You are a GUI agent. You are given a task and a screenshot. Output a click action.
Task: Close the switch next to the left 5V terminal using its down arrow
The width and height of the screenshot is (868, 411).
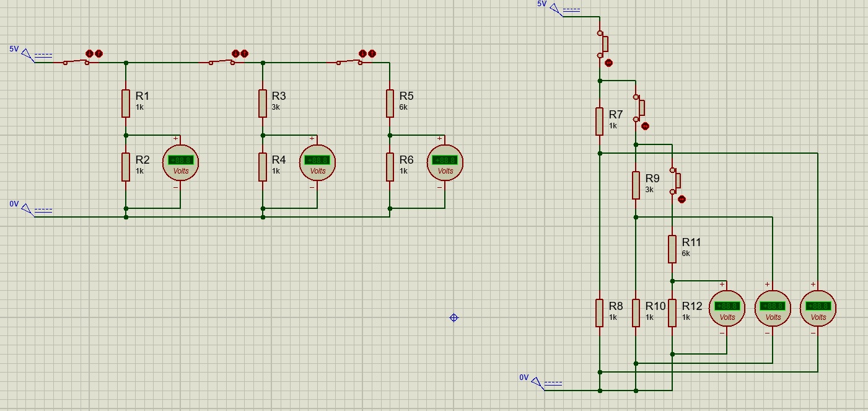90,54
